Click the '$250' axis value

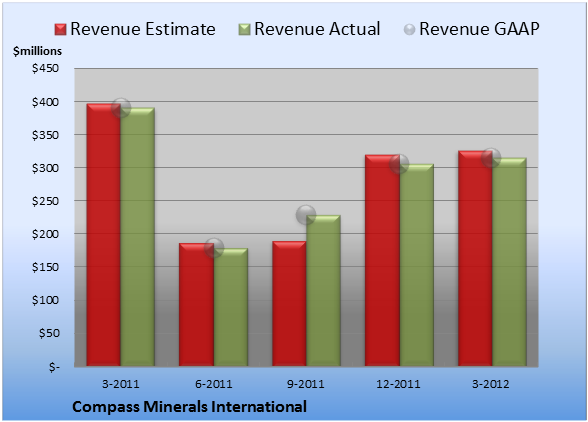(x=45, y=201)
